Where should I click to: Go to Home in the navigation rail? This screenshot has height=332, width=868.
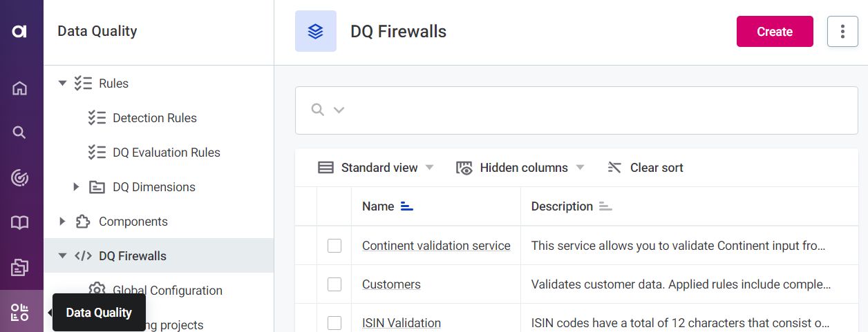[20, 88]
